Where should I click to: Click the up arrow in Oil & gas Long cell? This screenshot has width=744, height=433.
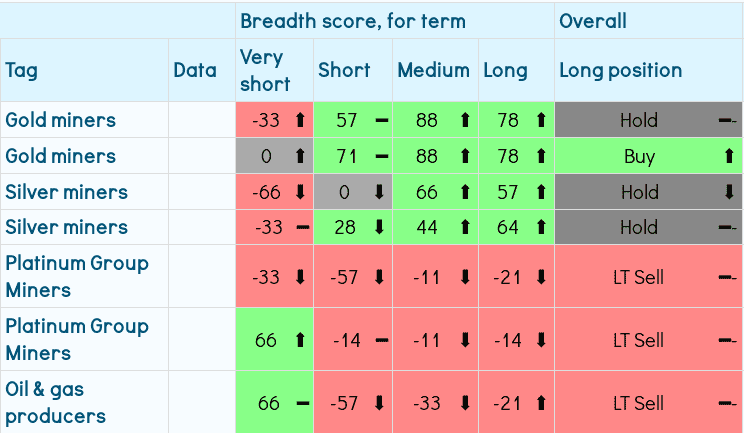(541, 403)
